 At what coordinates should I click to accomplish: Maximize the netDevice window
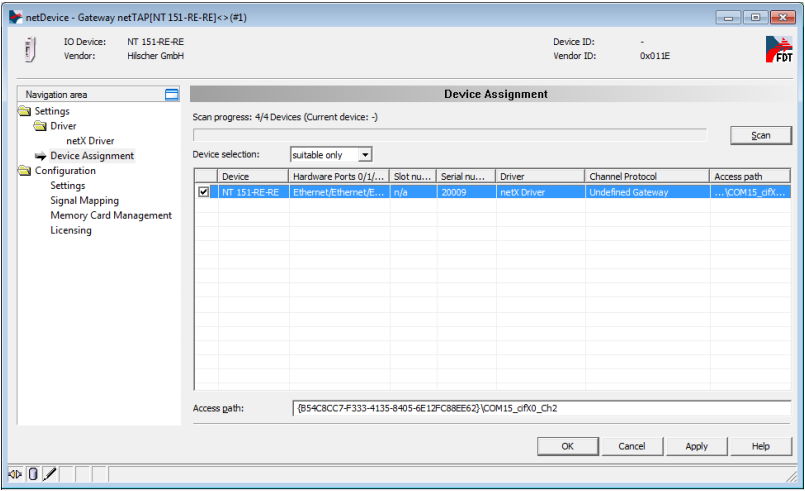[x=755, y=17]
